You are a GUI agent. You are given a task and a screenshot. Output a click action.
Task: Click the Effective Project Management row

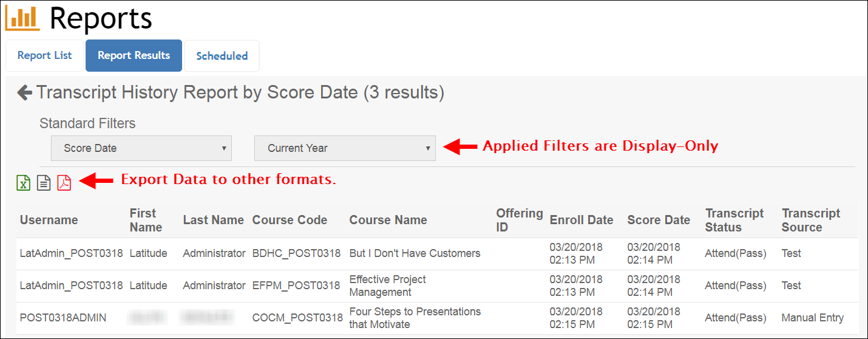(x=387, y=286)
